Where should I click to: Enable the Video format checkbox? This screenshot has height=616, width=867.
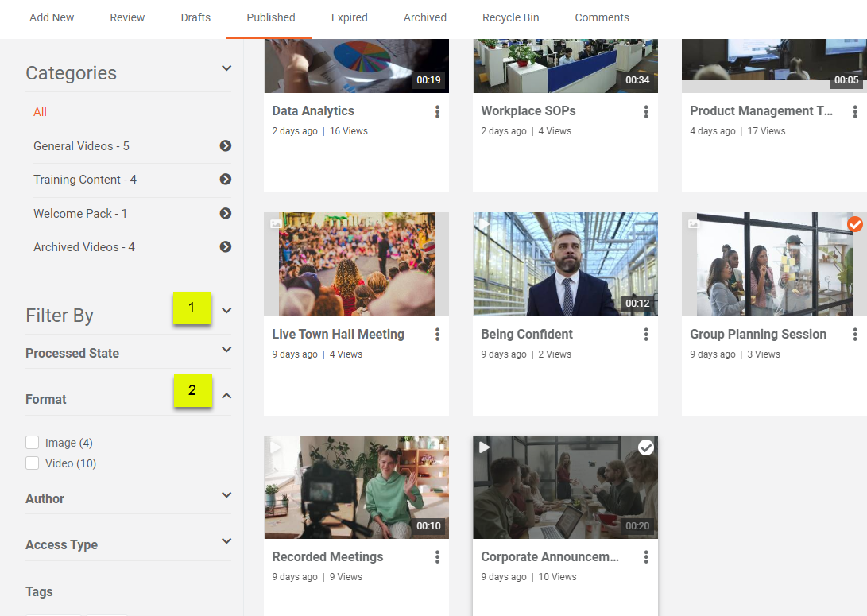[x=32, y=463]
